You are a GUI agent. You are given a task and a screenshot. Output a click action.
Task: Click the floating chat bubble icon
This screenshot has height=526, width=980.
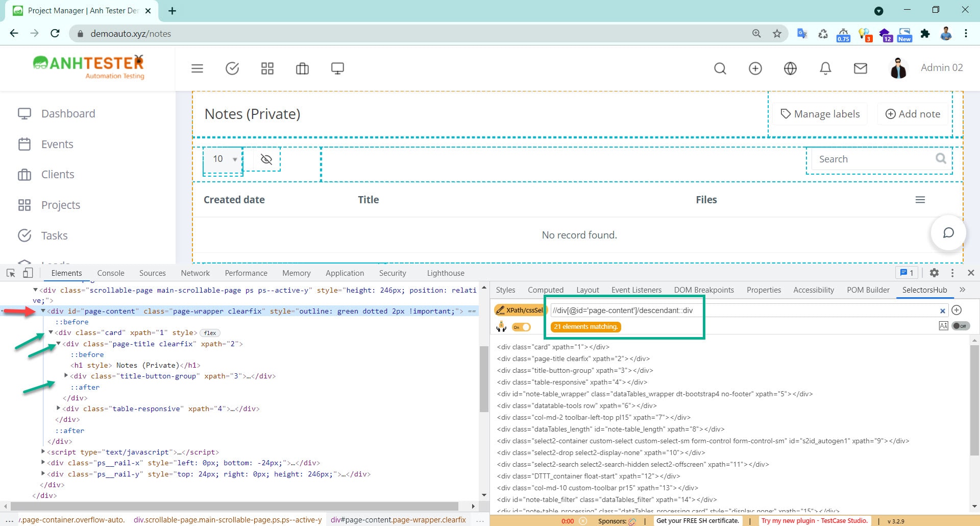point(948,233)
